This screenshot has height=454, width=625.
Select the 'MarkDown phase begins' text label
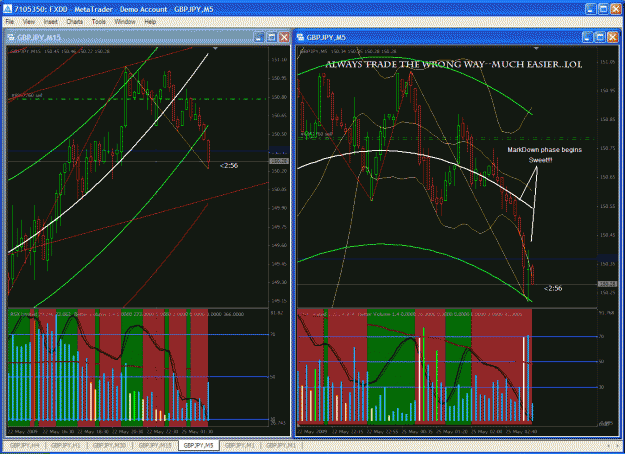(544, 150)
